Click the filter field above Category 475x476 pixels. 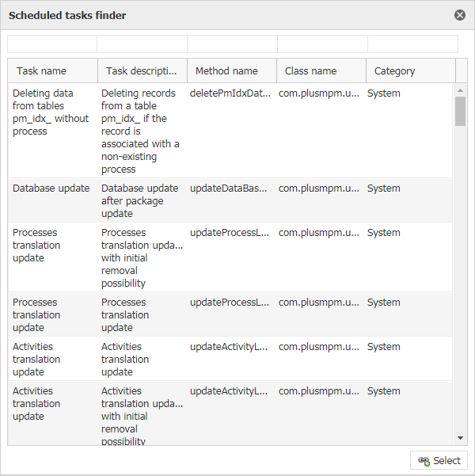412,44
